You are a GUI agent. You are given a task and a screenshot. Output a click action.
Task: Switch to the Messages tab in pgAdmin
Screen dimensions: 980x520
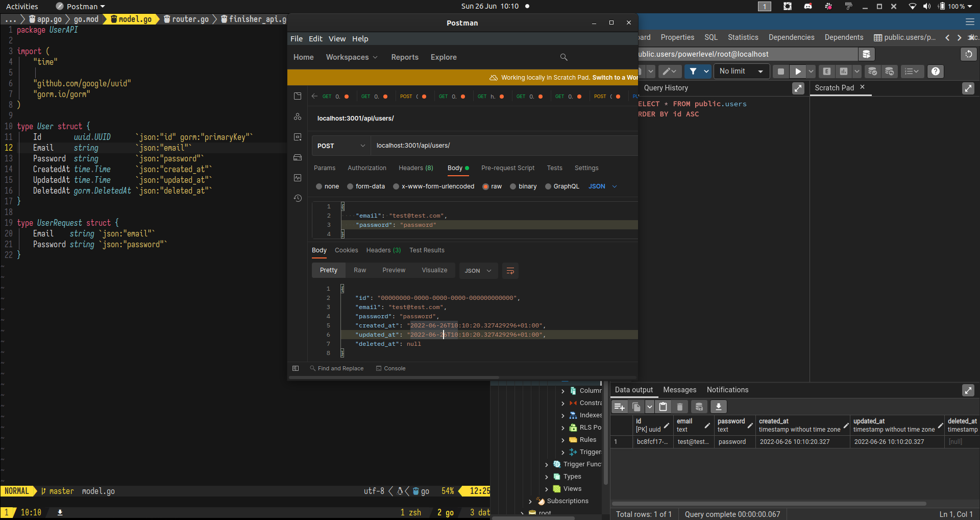[679, 390]
